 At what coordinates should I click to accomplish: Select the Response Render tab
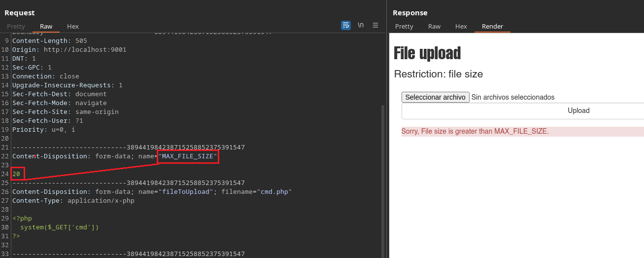click(x=492, y=26)
